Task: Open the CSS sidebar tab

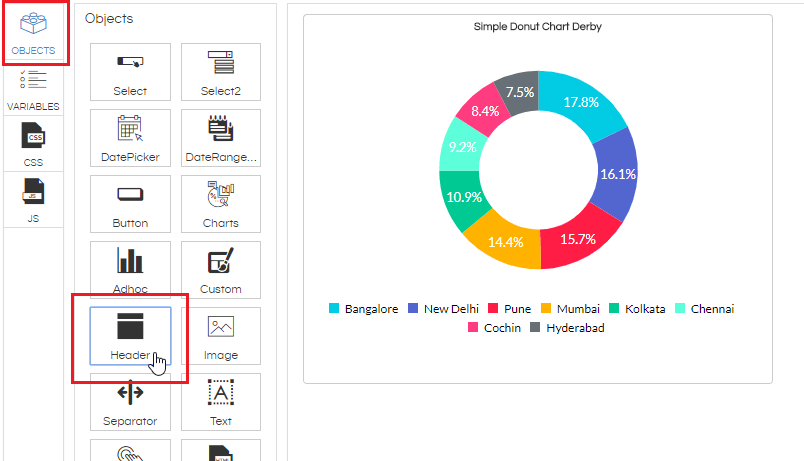Action: pyautogui.click(x=33, y=144)
